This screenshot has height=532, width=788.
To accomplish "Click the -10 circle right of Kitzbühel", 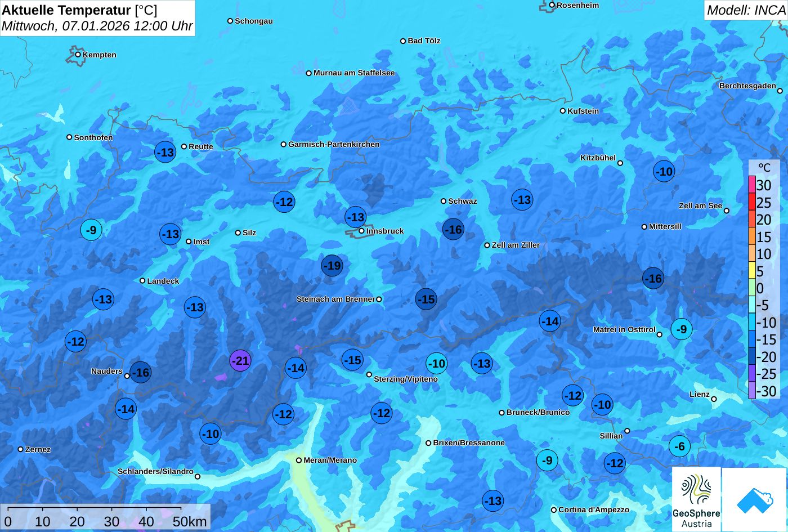I will [664, 171].
